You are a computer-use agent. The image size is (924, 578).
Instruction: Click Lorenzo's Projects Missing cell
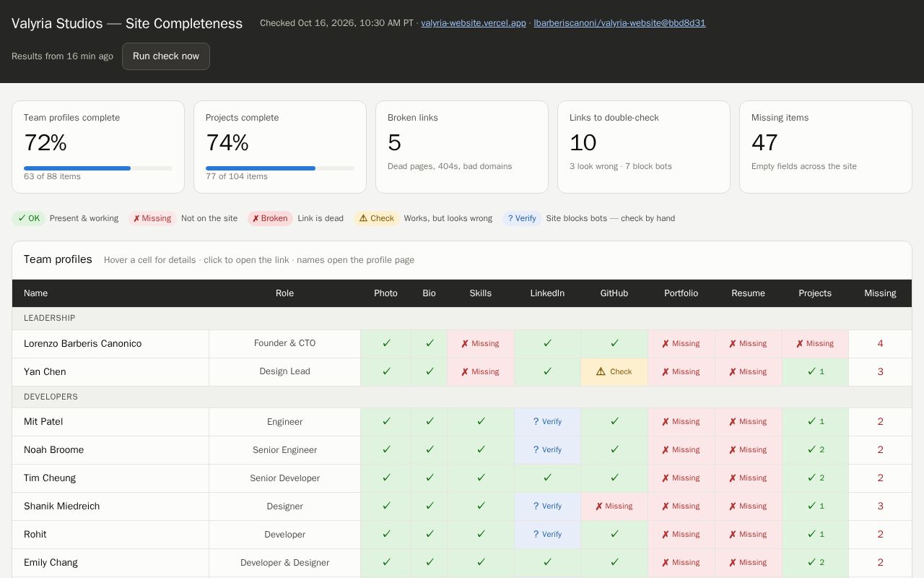pos(815,344)
